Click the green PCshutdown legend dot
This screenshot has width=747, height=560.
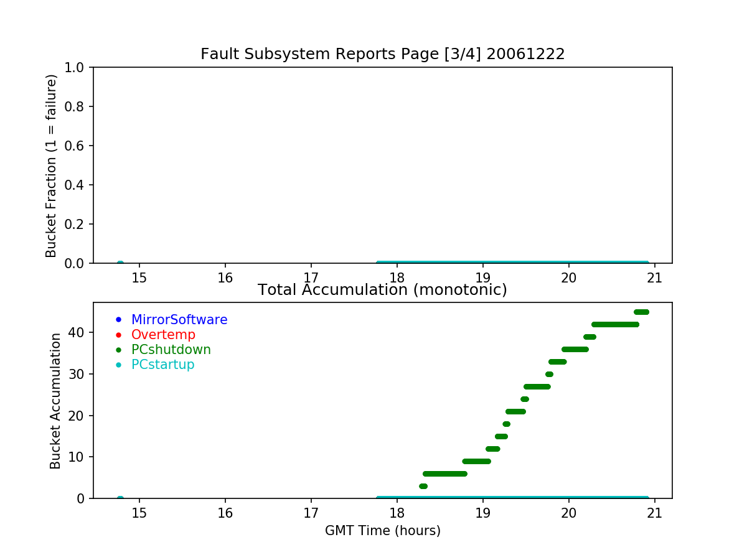(x=118, y=350)
